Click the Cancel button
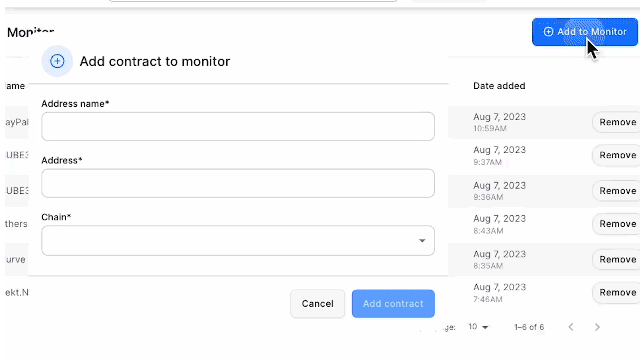Image resolution: width=640 pixels, height=360 pixels. (318, 304)
